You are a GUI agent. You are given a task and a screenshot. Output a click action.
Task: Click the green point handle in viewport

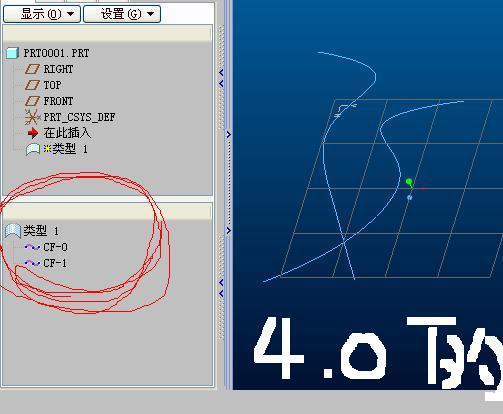(x=409, y=182)
